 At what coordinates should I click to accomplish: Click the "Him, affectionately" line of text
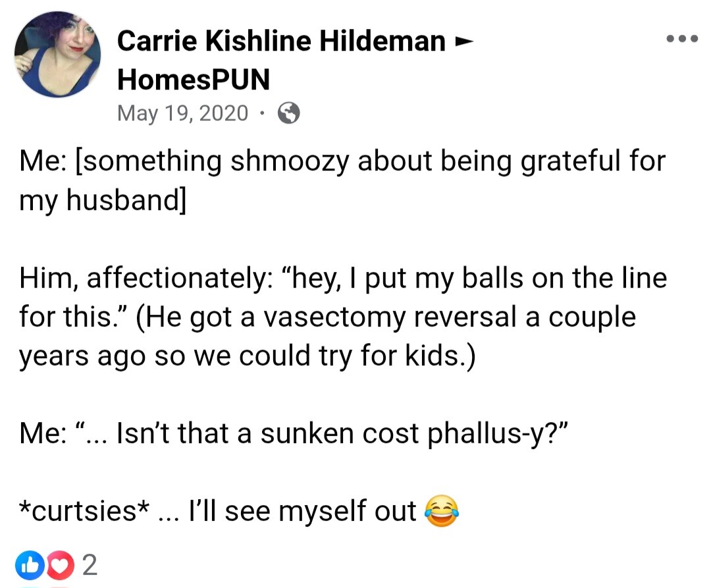pyautogui.click(x=343, y=278)
